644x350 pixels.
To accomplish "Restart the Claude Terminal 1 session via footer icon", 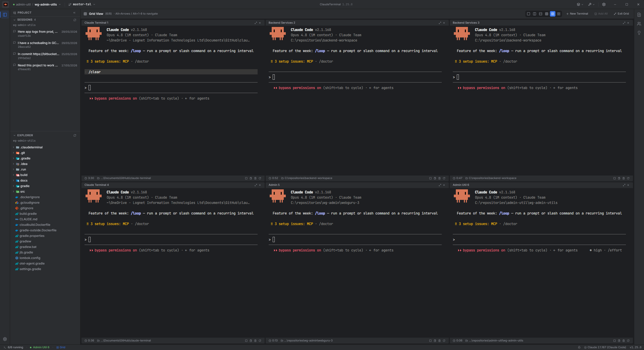I will click(260, 178).
